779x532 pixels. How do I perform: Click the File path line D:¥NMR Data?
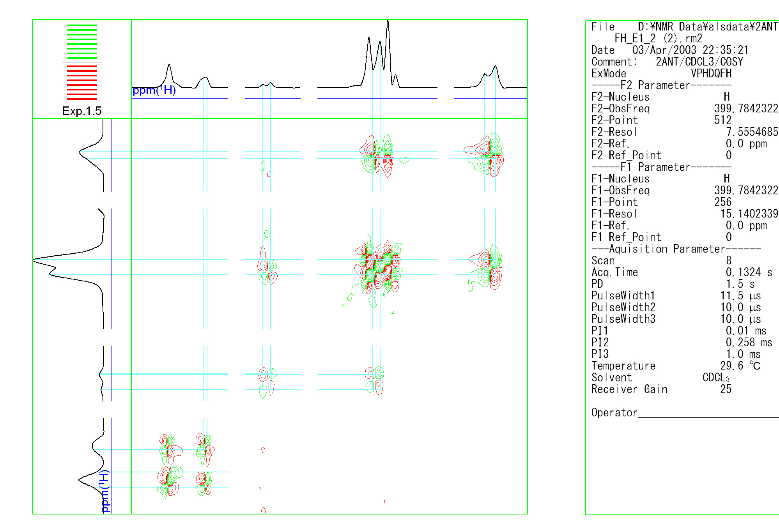tap(685, 27)
